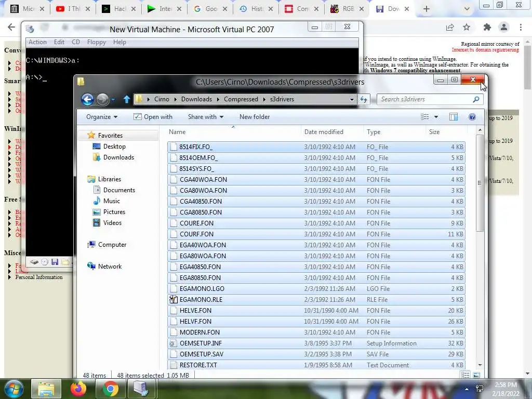Select Documents under Libraries
Viewport: 532px width, 399px height.
[x=119, y=190]
